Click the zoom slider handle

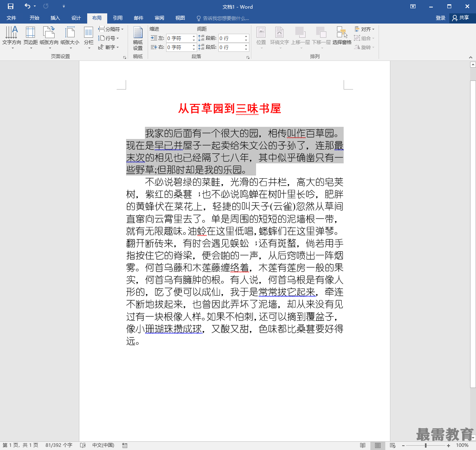click(x=426, y=446)
